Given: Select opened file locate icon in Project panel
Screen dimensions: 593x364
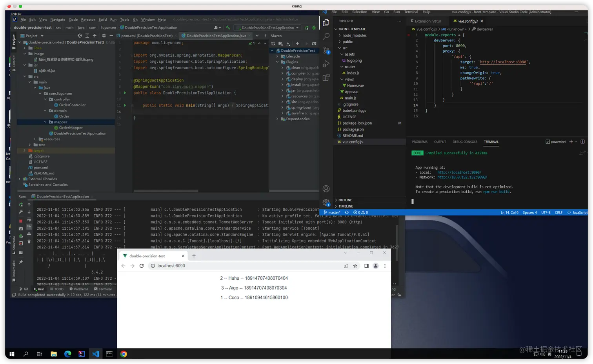Looking at the screenshot, I should [x=80, y=36].
